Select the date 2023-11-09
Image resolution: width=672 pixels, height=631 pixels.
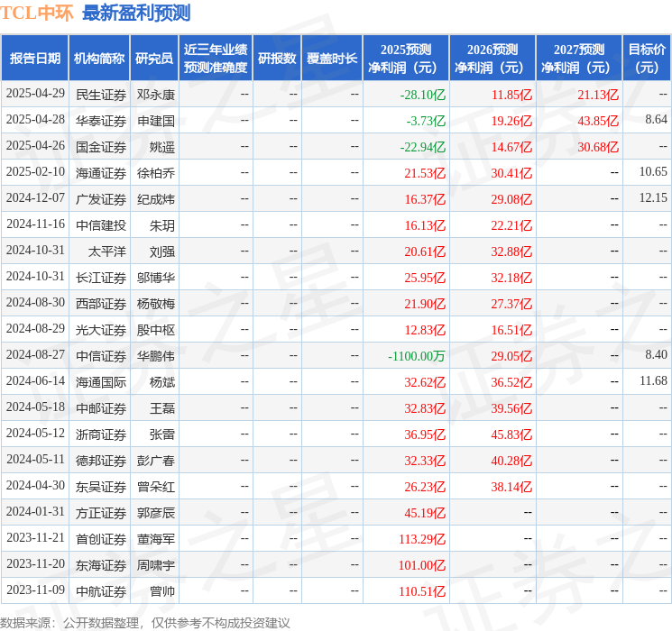[35, 590]
